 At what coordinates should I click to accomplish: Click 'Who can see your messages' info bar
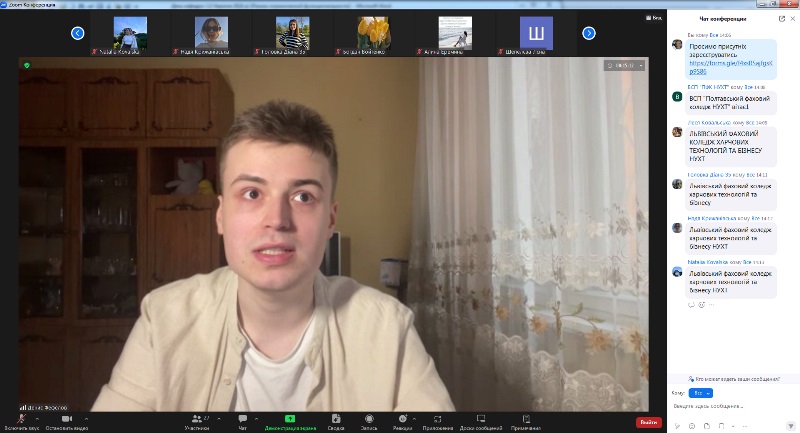point(734,379)
